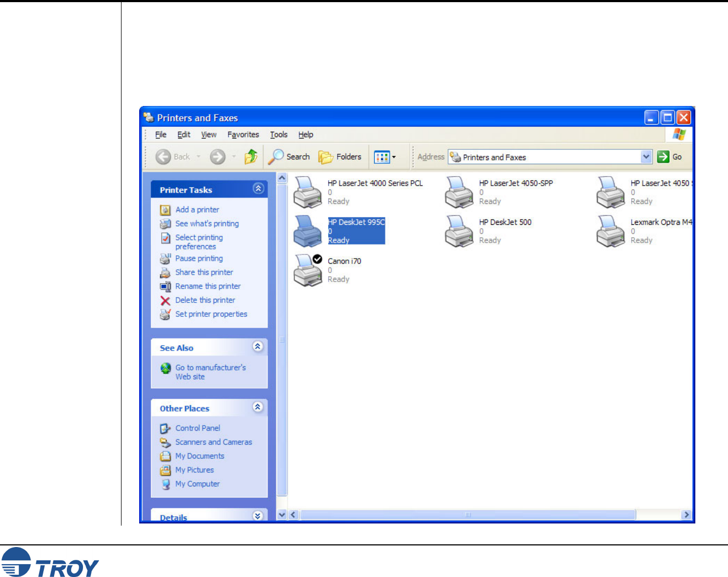The image size is (728, 577).
Task: Select the Canon i70 default printer icon
Action: pos(307,270)
